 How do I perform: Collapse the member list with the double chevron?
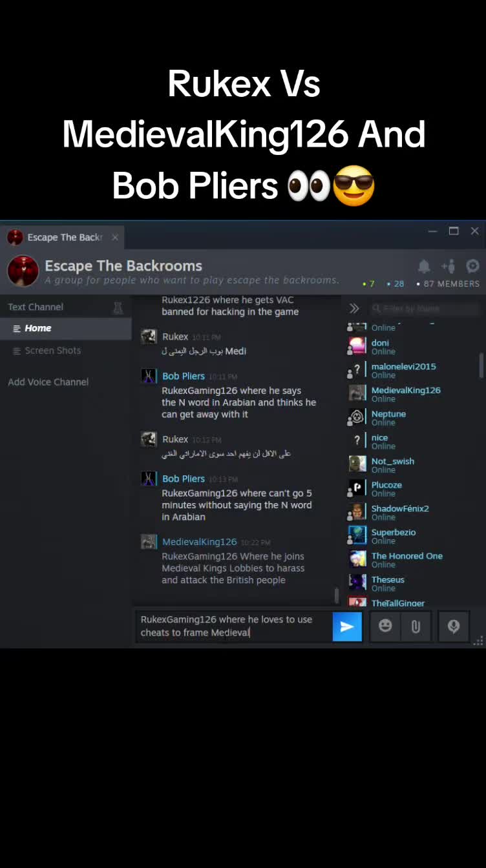354,308
